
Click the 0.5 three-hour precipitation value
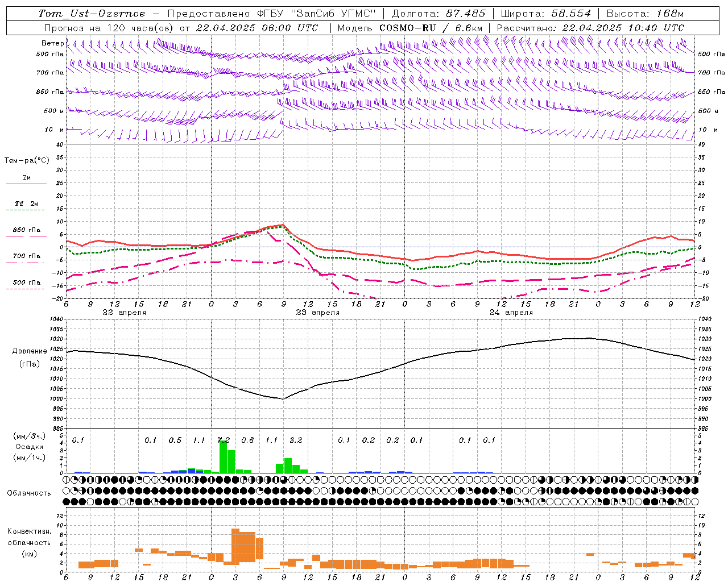click(x=175, y=440)
